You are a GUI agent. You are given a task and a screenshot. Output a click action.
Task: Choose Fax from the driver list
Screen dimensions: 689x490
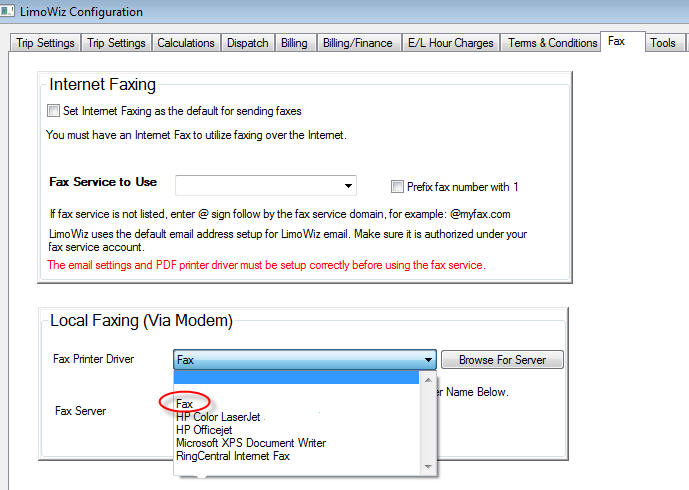click(x=185, y=404)
